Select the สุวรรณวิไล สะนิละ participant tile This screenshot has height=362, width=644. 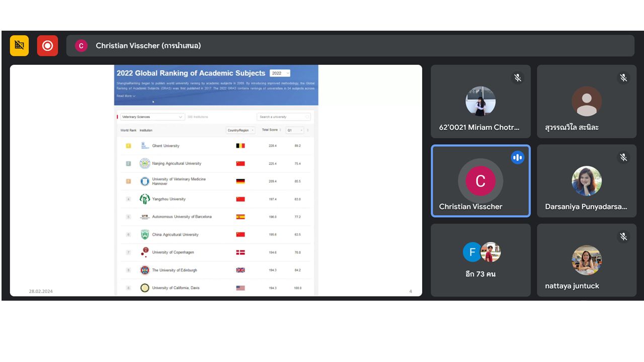pyautogui.click(x=587, y=102)
